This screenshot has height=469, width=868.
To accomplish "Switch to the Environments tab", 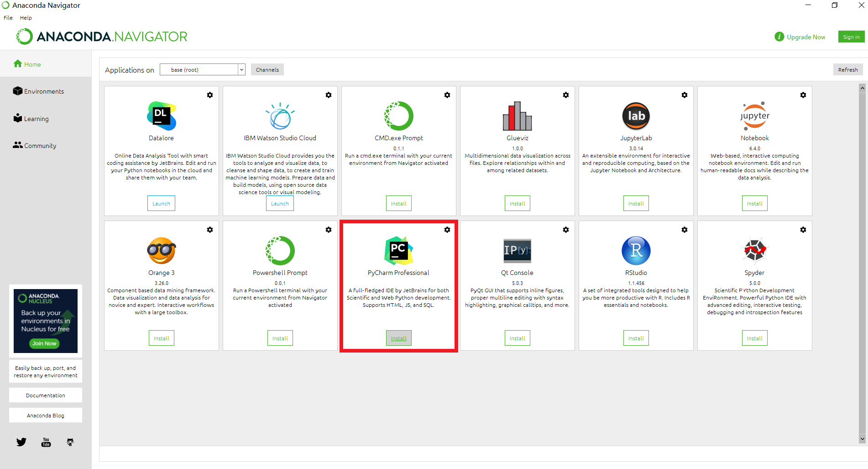I will pyautogui.click(x=46, y=91).
